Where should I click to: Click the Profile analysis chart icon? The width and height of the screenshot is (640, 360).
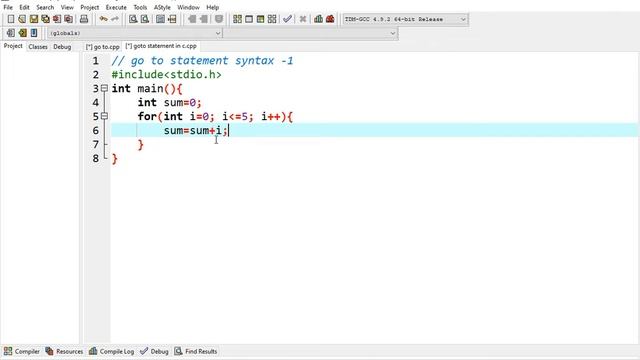pyautogui.click(x=318, y=19)
